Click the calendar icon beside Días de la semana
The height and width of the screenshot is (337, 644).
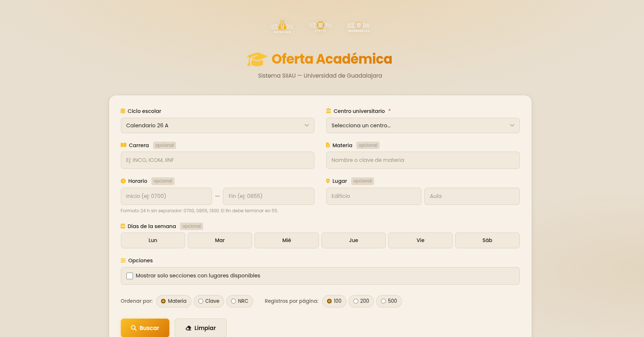tap(123, 226)
